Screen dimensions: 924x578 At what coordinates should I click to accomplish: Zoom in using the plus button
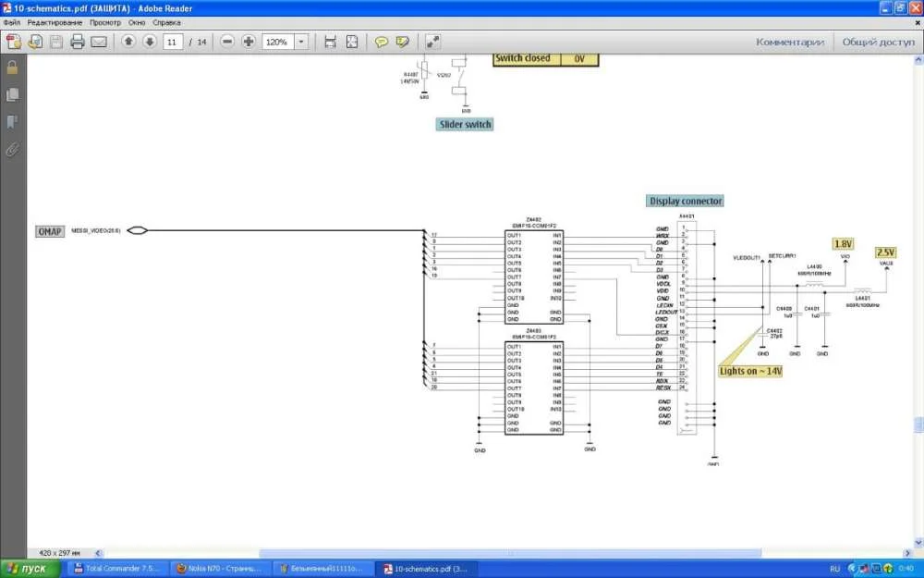click(248, 42)
